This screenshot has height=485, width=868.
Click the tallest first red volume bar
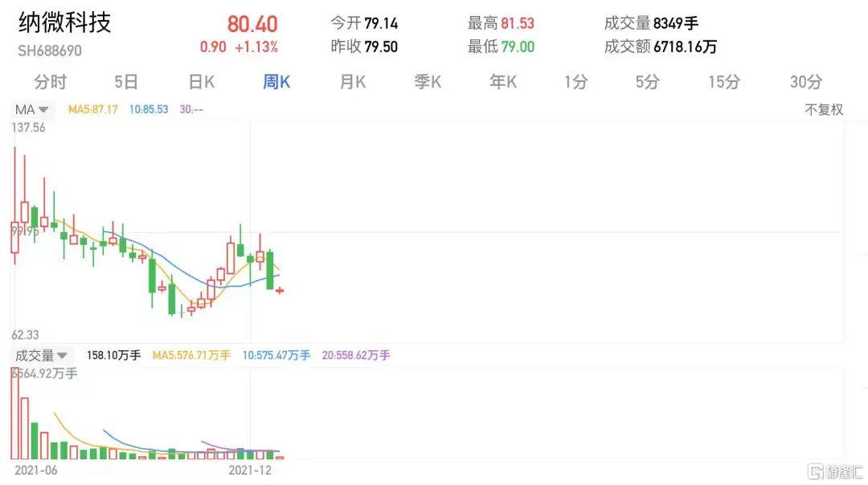15,413
